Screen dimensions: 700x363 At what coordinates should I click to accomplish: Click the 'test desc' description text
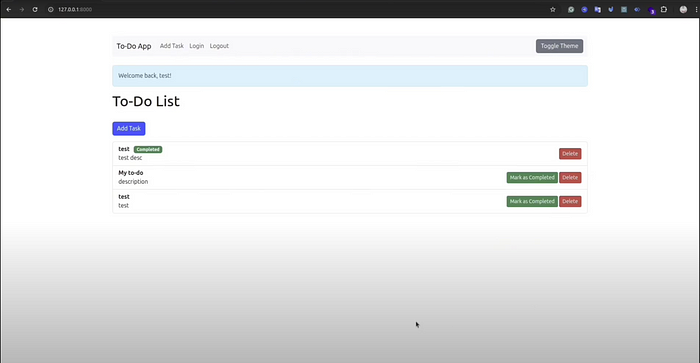pyautogui.click(x=130, y=158)
